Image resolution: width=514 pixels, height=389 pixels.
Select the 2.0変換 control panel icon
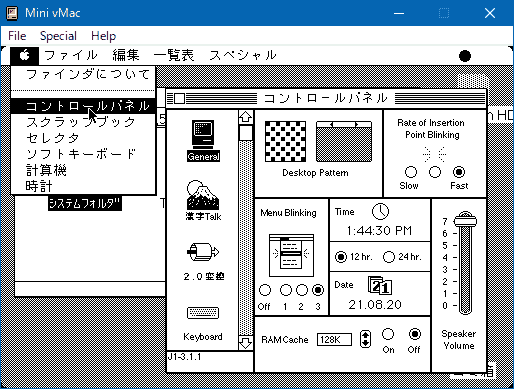click(203, 262)
